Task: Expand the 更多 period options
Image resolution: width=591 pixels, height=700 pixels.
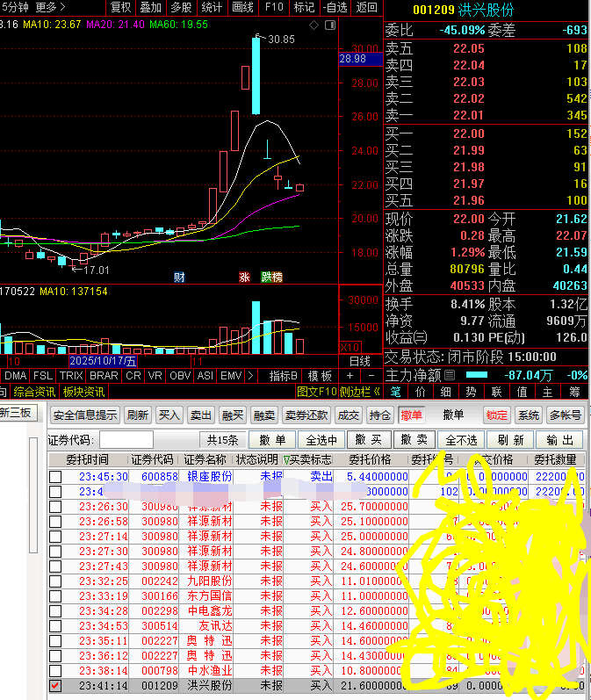Action: [x=50, y=7]
